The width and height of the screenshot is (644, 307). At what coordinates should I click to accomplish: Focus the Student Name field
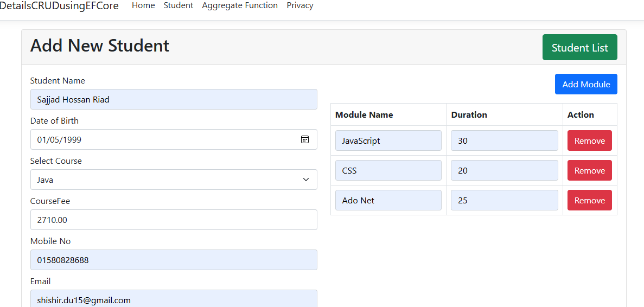[x=174, y=99]
